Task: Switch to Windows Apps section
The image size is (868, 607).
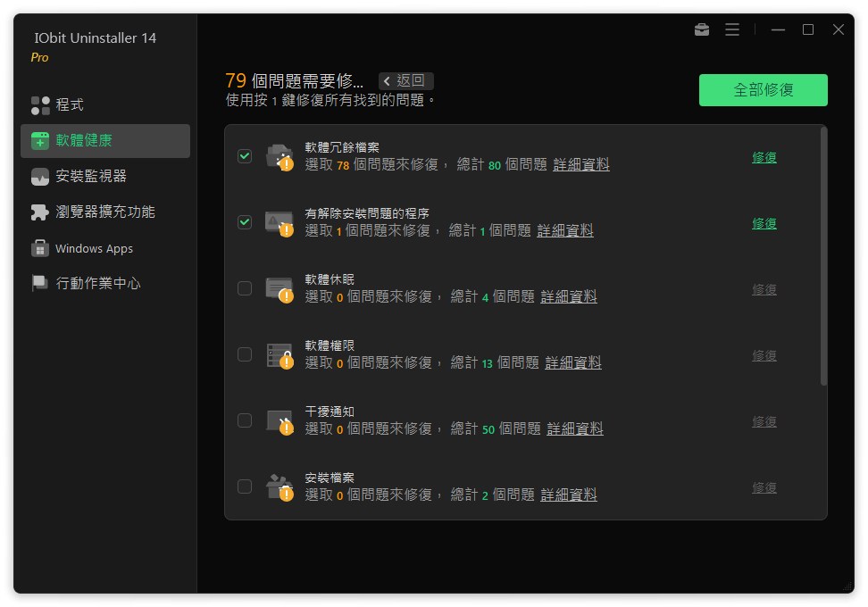Action: [105, 248]
